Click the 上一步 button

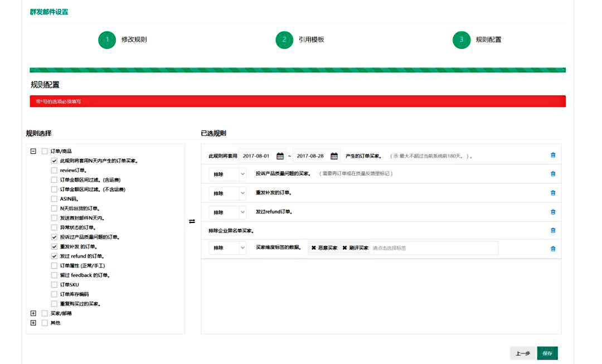[523, 353]
